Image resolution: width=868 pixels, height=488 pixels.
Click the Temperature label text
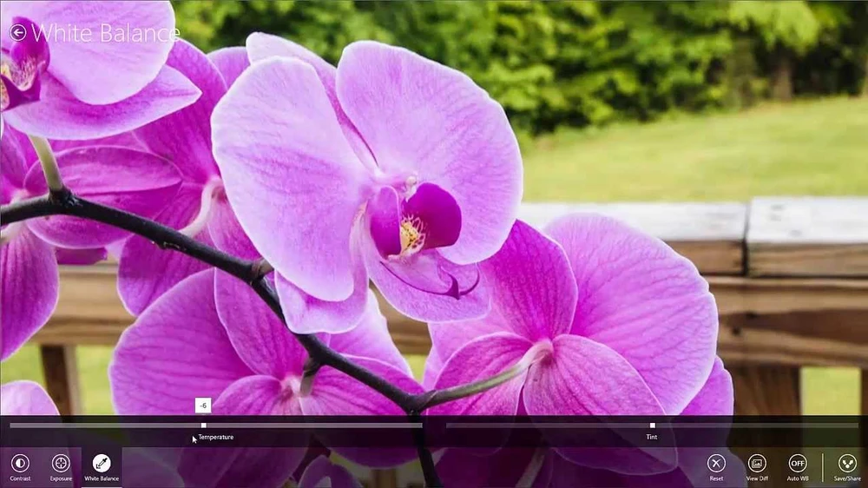[216, 437]
